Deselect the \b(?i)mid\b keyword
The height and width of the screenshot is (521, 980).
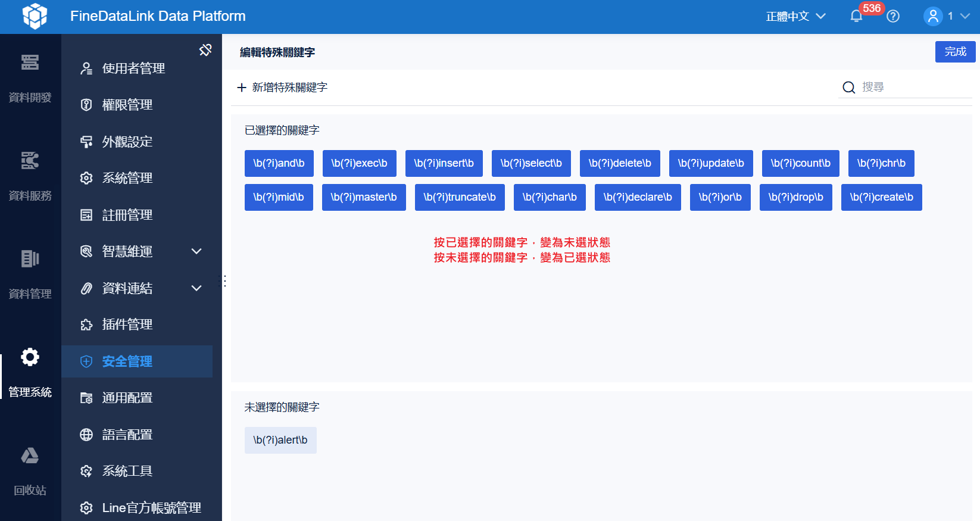pyautogui.click(x=279, y=197)
